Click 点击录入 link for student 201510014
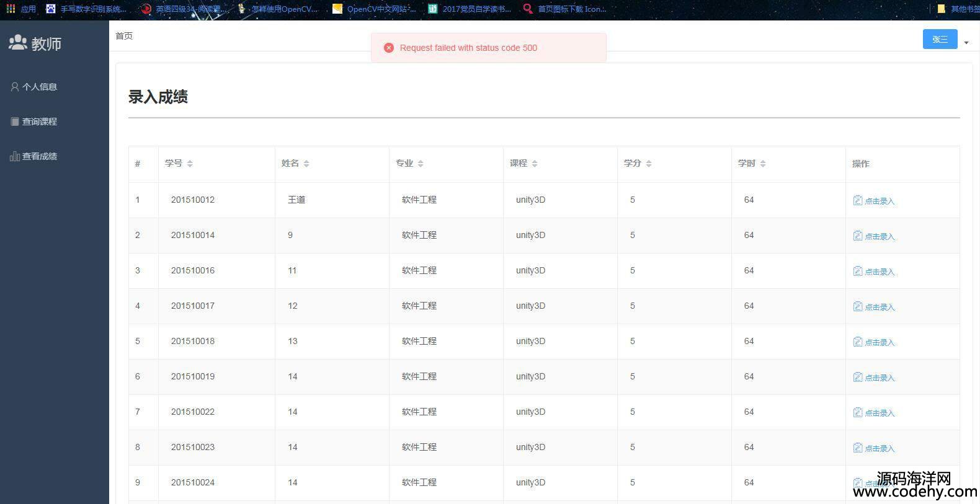This screenshot has width=980, height=504. (x=880, y=236)
